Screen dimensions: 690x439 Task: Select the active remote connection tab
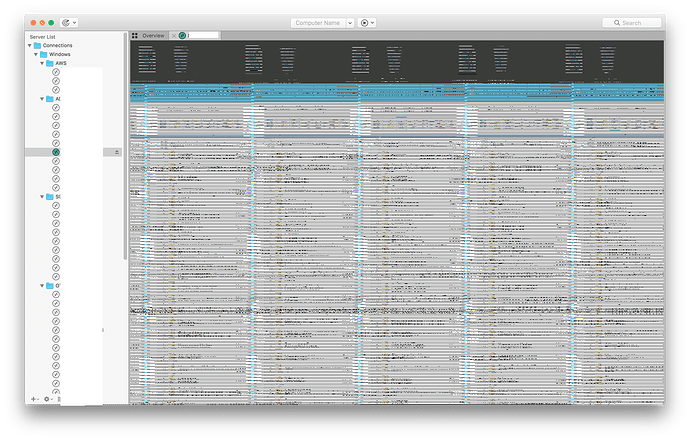pos(203,35)
